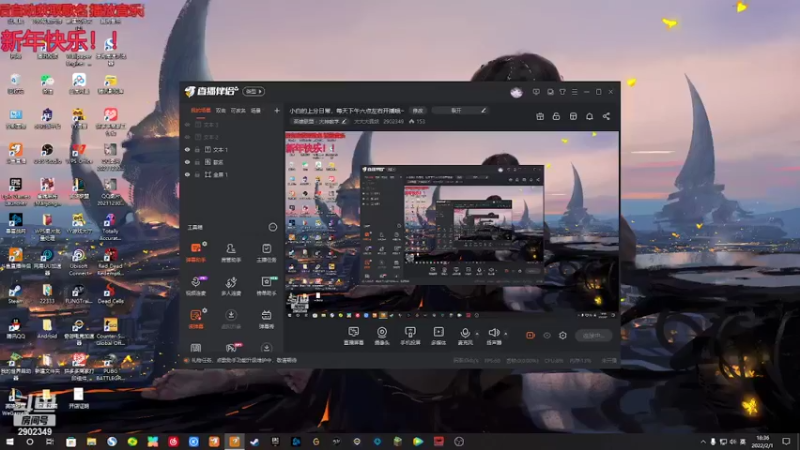Switch to the fourth scene tab

click(256, 110)
